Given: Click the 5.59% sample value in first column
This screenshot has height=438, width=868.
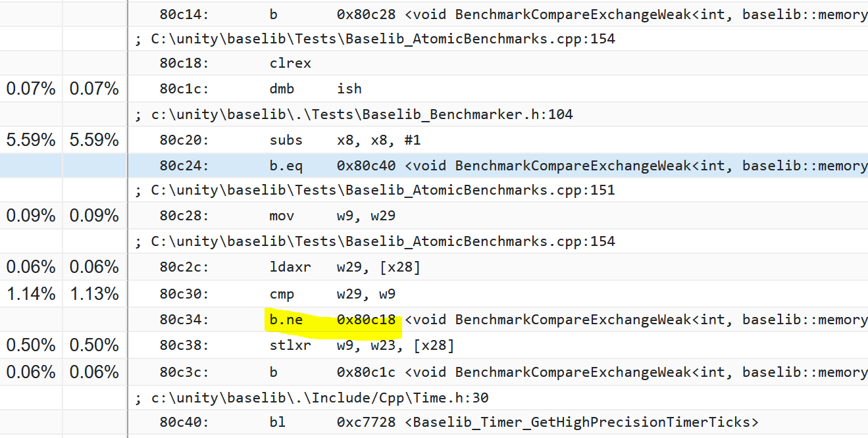Looking at the screenshot, I should pyautogui.click(x=31, y=140).
